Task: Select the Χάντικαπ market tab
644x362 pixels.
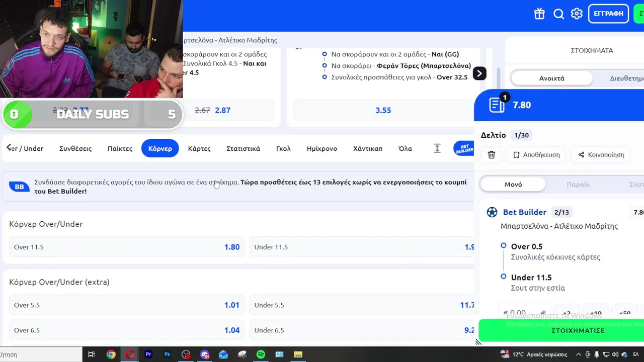Action: point(368,148)
